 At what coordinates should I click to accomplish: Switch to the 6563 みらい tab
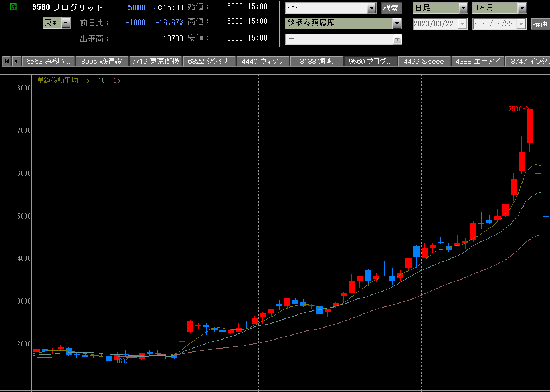(x=48, y=62)
